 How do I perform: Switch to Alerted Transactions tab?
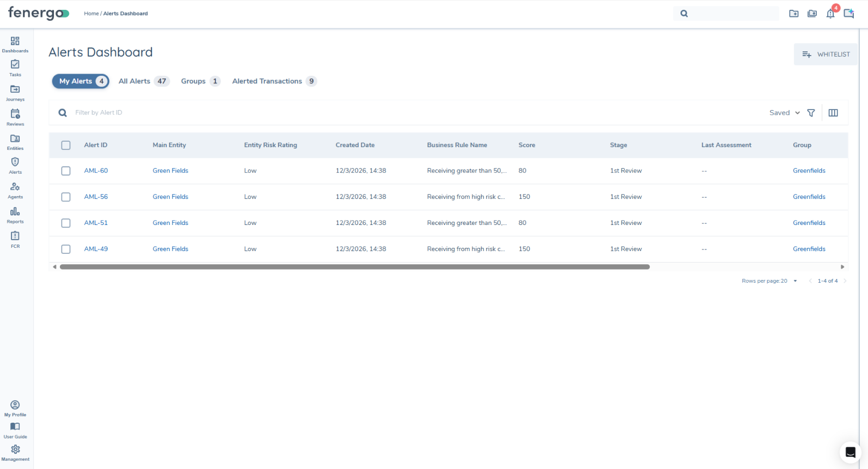pos(274,81)
